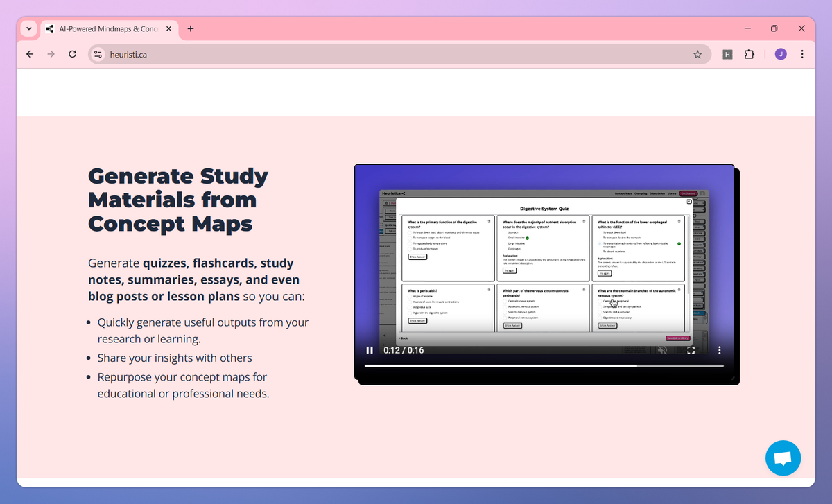Try again on nutrient absorption question
The height and width of the screenshot is (504, 832).
tap(510, 270)
